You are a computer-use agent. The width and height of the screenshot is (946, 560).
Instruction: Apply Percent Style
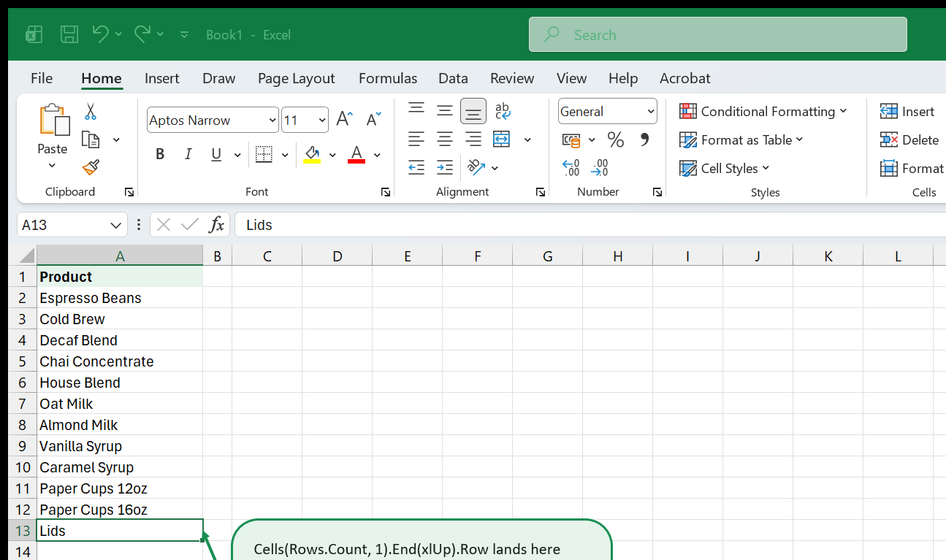click(x=616, y=139)
